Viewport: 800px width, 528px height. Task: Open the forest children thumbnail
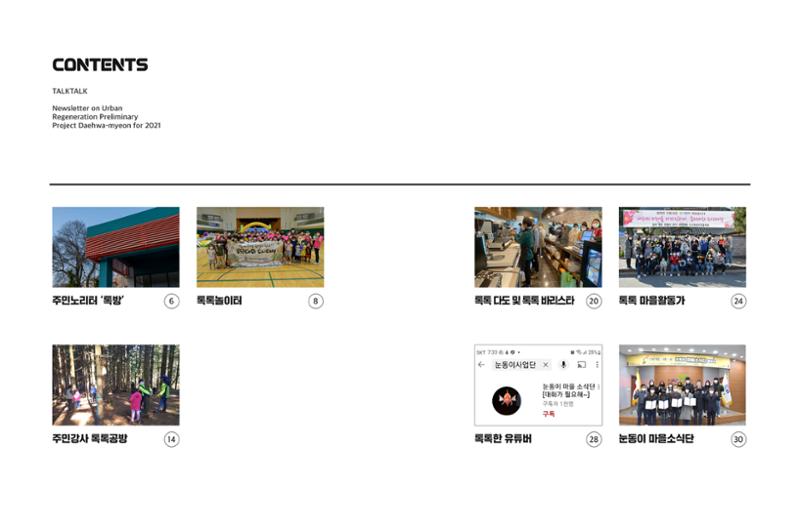pyautogui.click(x=116, y=385)
